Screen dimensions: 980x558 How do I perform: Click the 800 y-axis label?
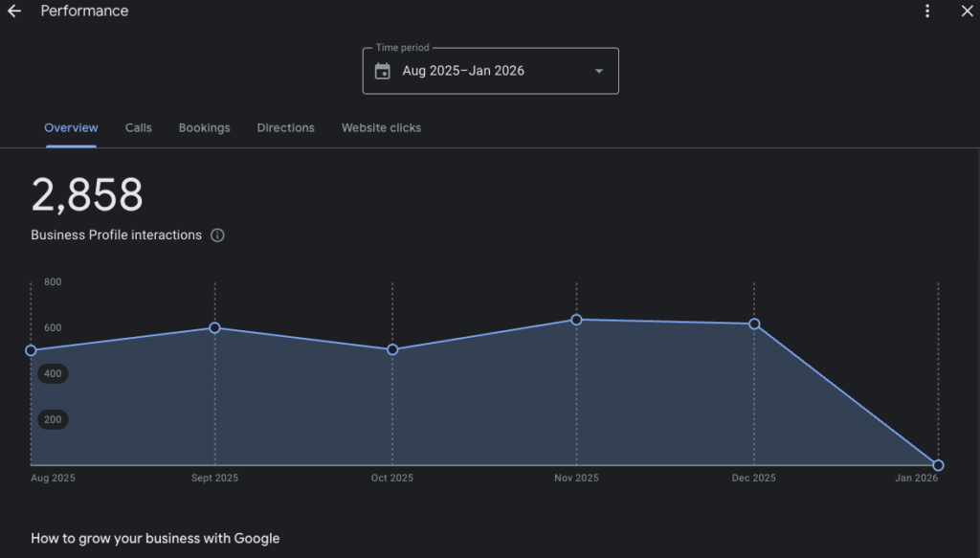53,282
